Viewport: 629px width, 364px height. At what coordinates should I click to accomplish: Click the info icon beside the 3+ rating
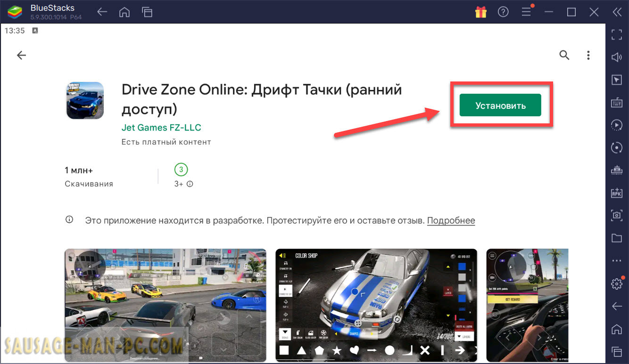pyautogui.click(x=190, y=184)
